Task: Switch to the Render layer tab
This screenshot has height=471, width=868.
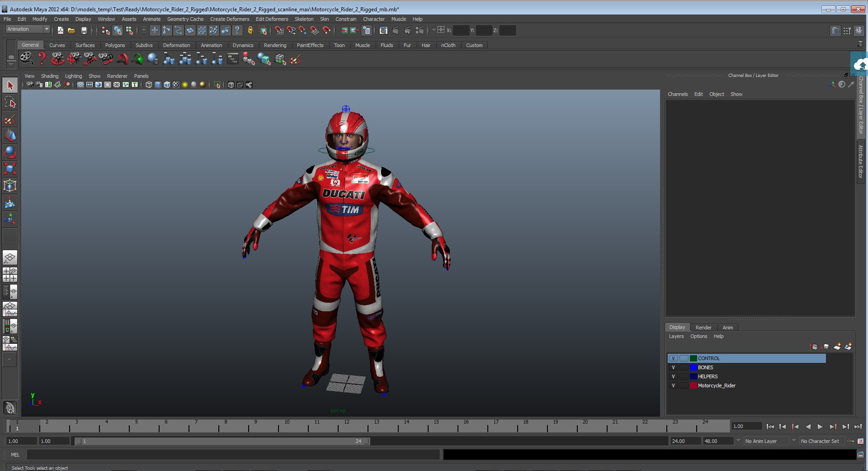Action: (703, 328)
